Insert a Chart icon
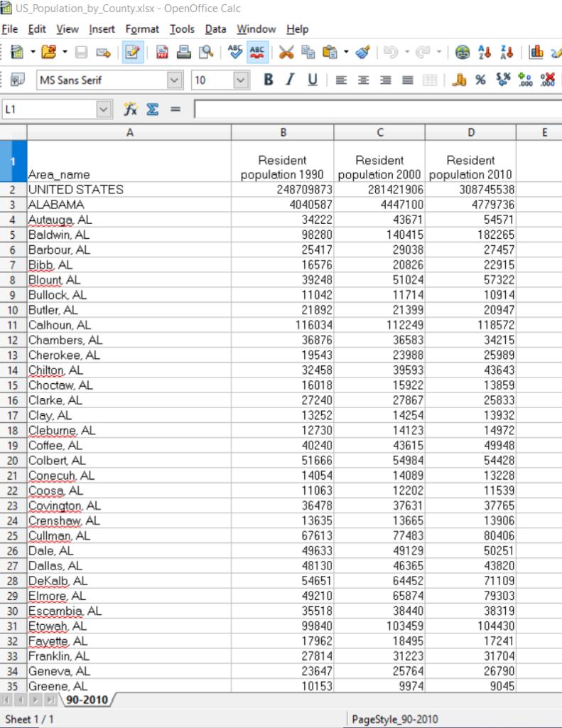 (536, 51)
